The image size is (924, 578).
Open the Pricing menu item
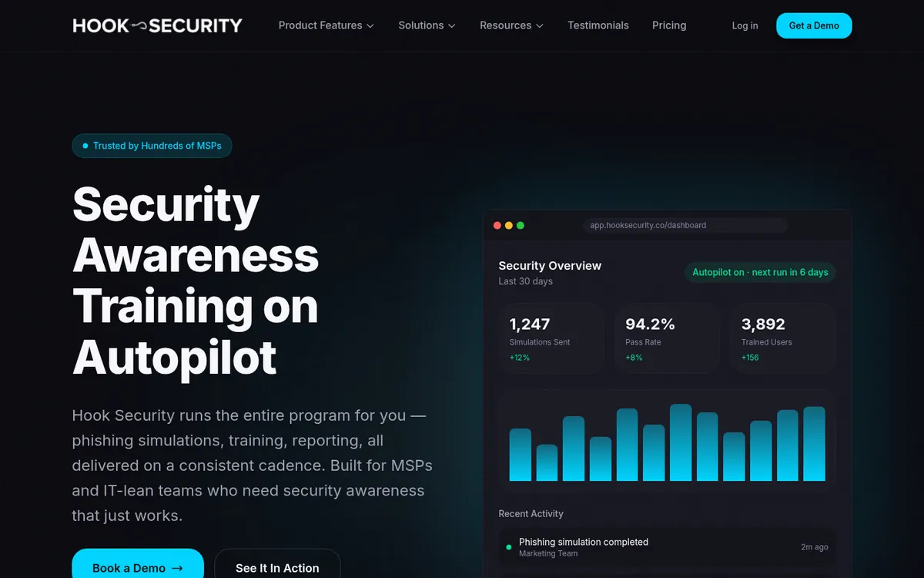pyautogui.click(x=669, y=25)
